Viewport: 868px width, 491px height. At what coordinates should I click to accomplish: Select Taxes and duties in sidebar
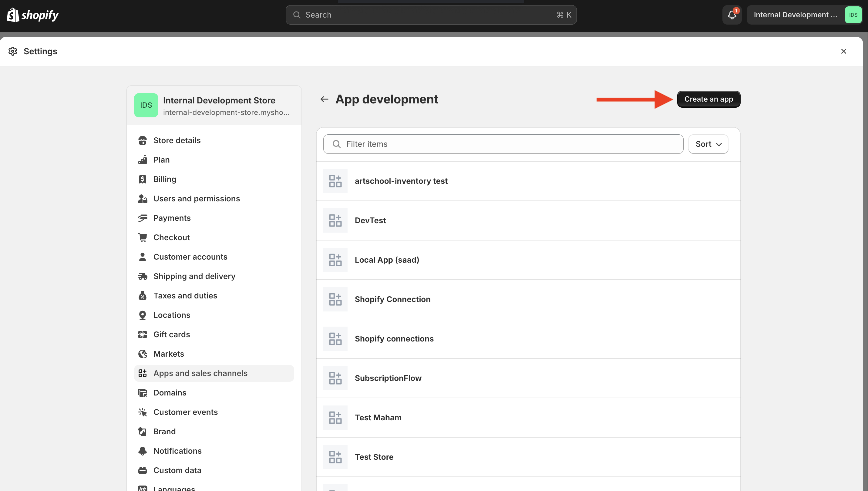coord(185,296)
